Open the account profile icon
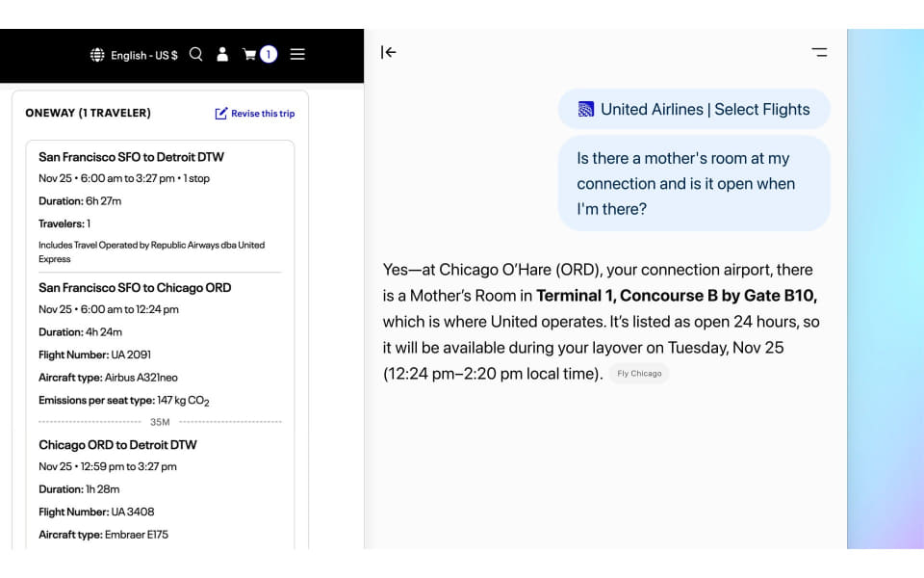The height and width of the screenshot is (578, 924). pos(222,54)
